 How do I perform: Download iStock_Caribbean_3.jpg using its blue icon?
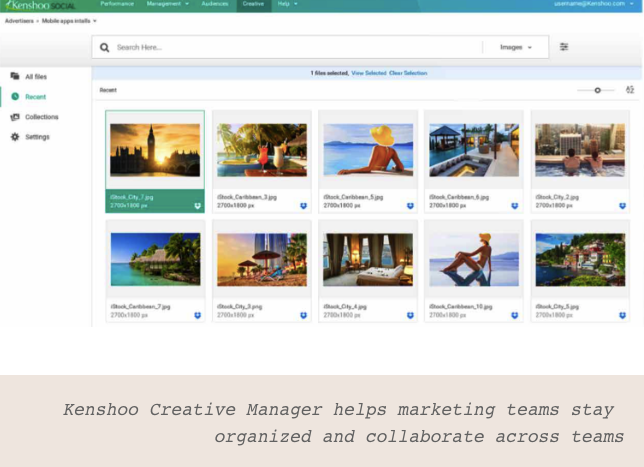(x=304, y=205)
